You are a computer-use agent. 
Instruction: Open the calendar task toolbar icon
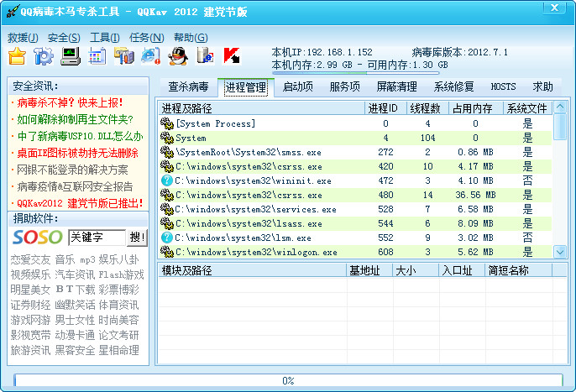point(97,56)
